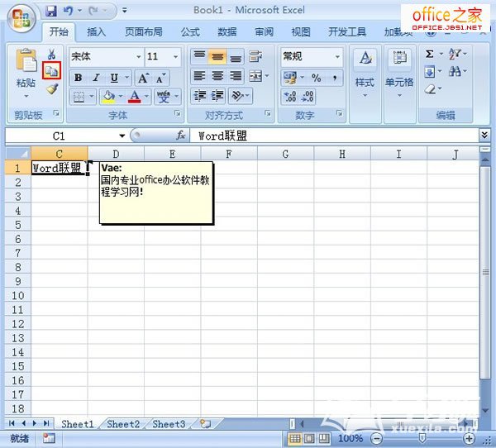Toggle bottom vertical alignment
496x448 pixels.
point(236,57)
